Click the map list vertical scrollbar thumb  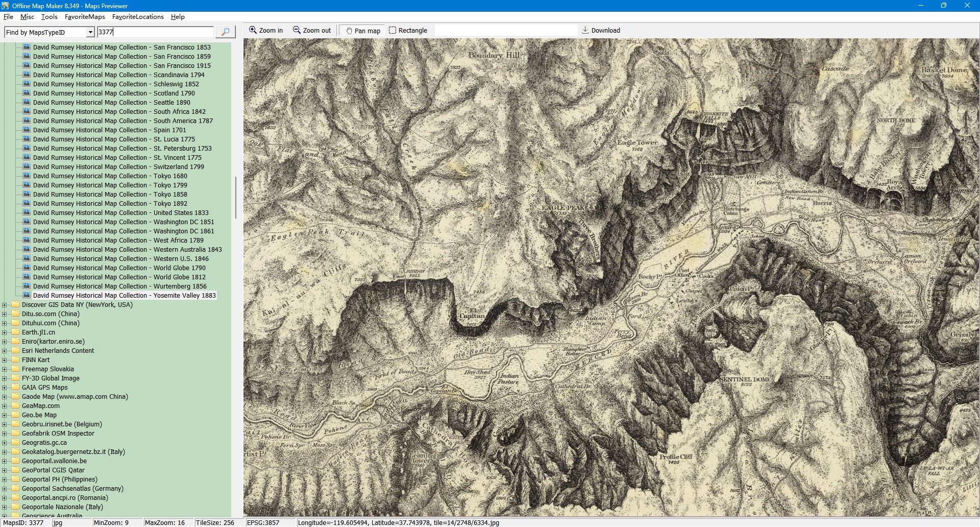coord(235,198)
